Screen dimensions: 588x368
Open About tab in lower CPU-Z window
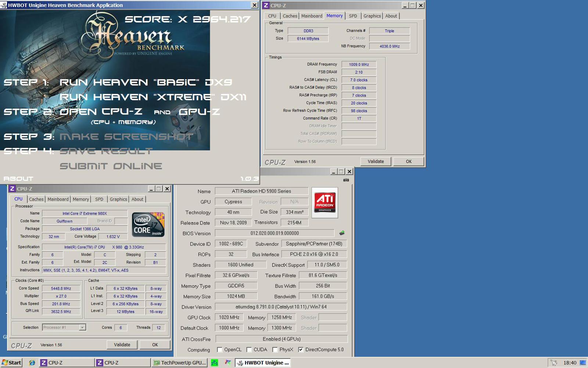(x=137, y=199)
